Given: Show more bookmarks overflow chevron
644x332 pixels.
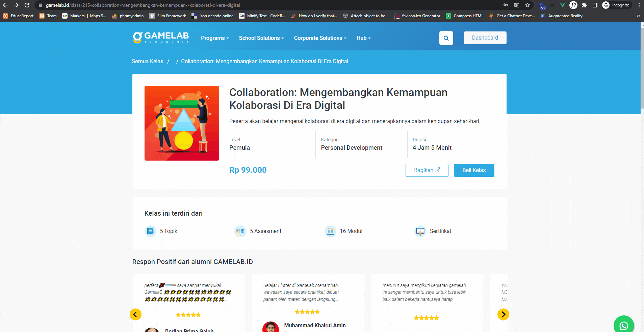Looking at the screenshot, I should pyautogui.click(x=638, y=16).
